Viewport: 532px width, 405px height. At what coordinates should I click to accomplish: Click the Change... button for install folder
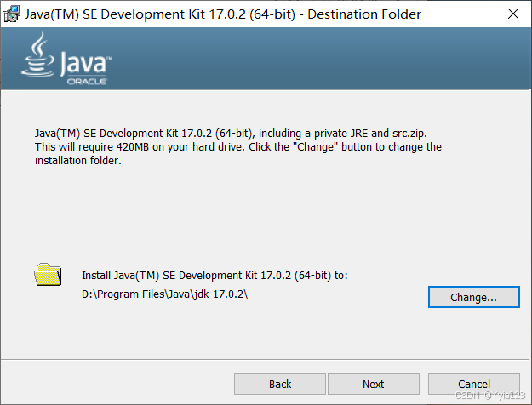coord(473,297)
